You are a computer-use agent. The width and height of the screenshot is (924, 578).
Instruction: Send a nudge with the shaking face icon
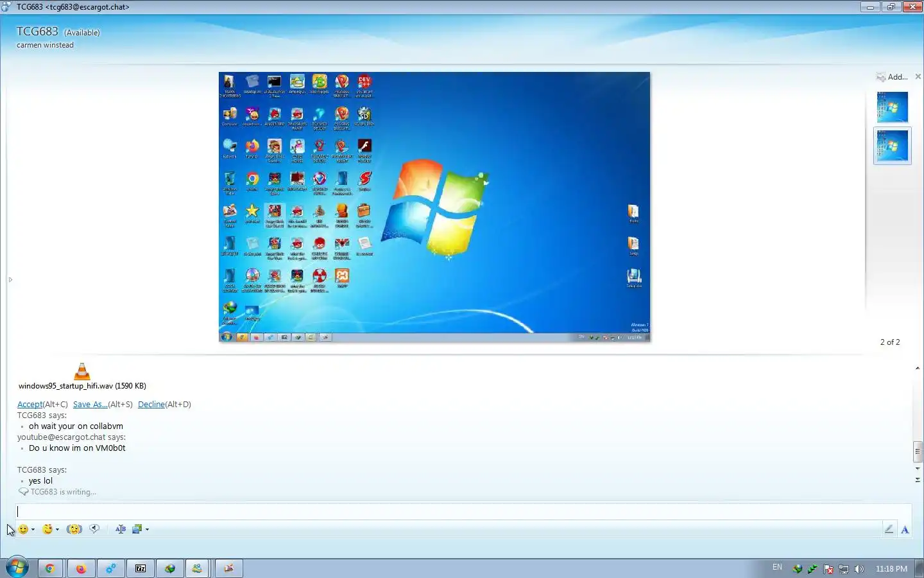(74, 529)
